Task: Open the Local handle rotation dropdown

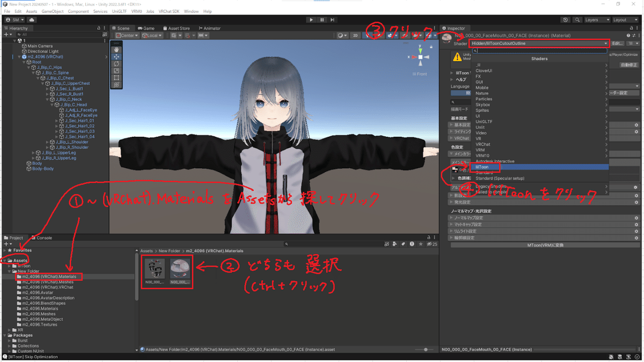Action: [152, 35]
